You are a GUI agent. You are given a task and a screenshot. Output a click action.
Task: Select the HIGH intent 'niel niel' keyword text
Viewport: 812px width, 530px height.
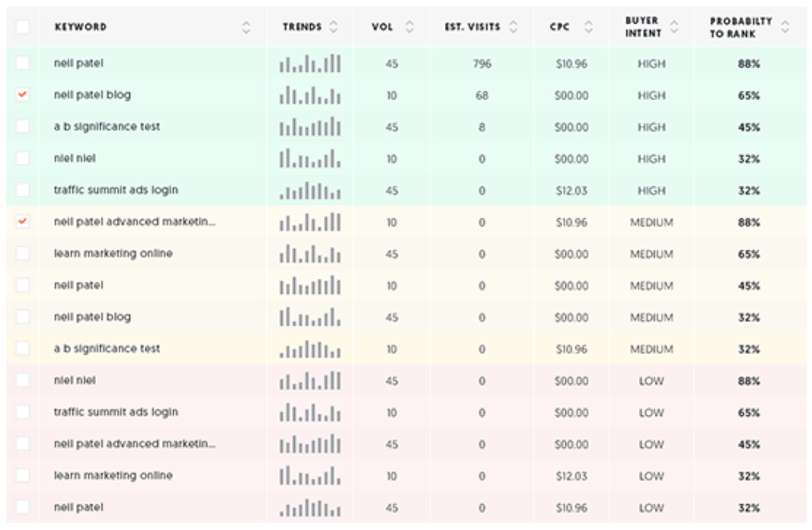[74, 158]
